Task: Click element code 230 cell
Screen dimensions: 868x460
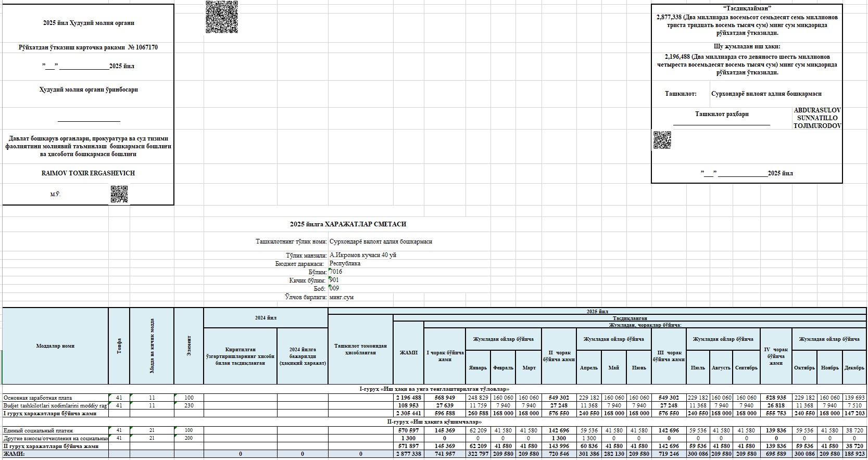Action: coord(189,405)
